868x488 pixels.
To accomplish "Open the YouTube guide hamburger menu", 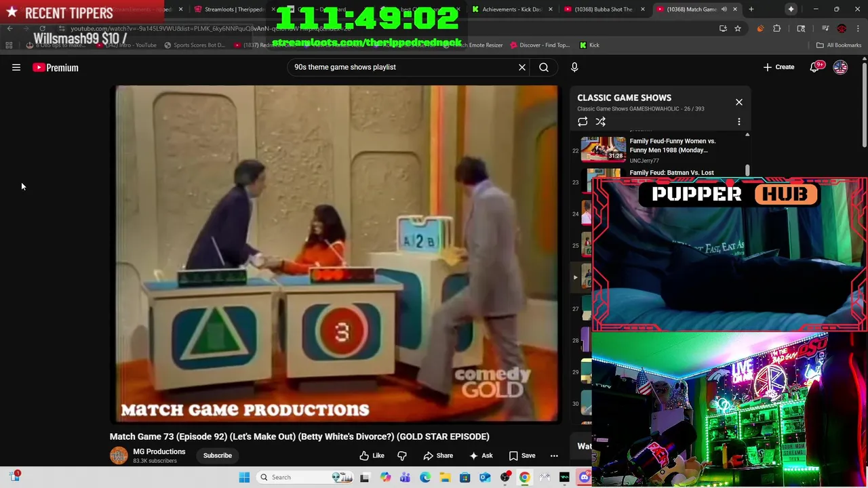I will click(16, 67).
